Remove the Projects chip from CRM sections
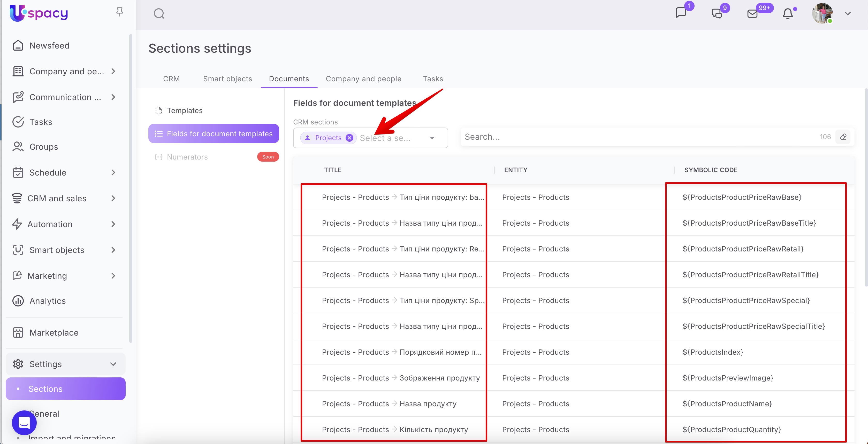 (349, 138)
